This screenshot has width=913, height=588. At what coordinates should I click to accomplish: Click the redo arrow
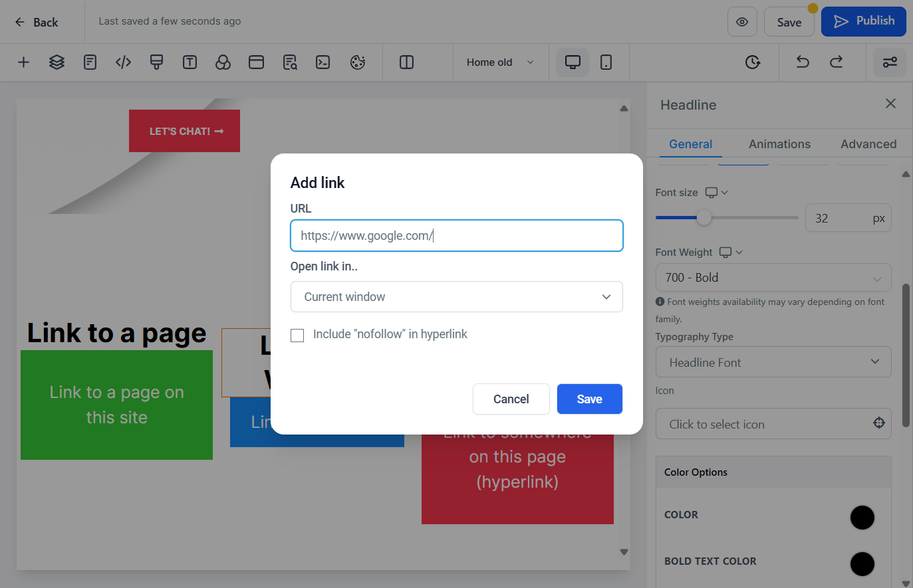pos(836,62)
